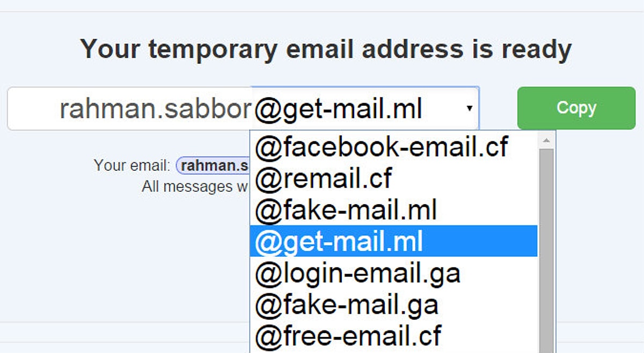Choose the @remail.cf domain option

pyautogui.click(x=324, y=178)
